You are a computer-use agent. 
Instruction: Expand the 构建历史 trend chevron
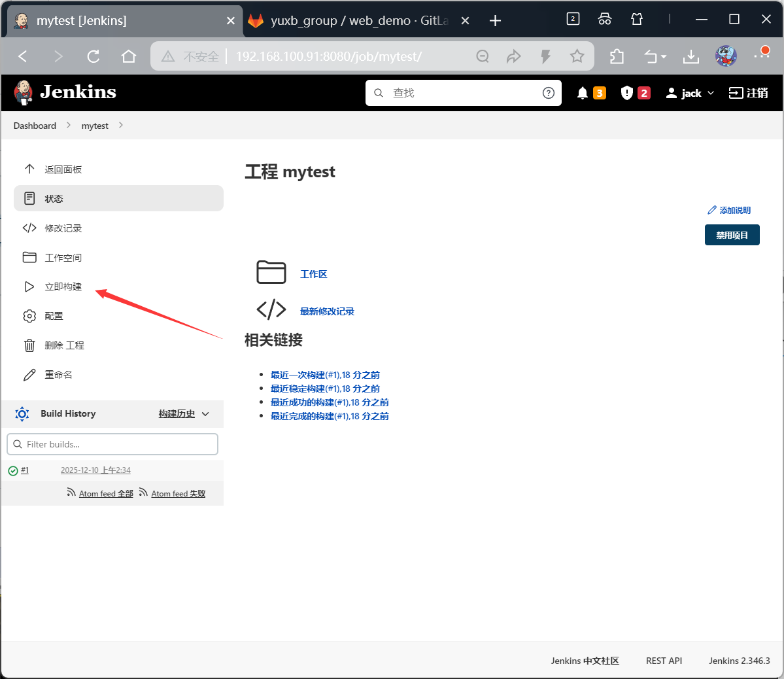click(x=205, y=414)
